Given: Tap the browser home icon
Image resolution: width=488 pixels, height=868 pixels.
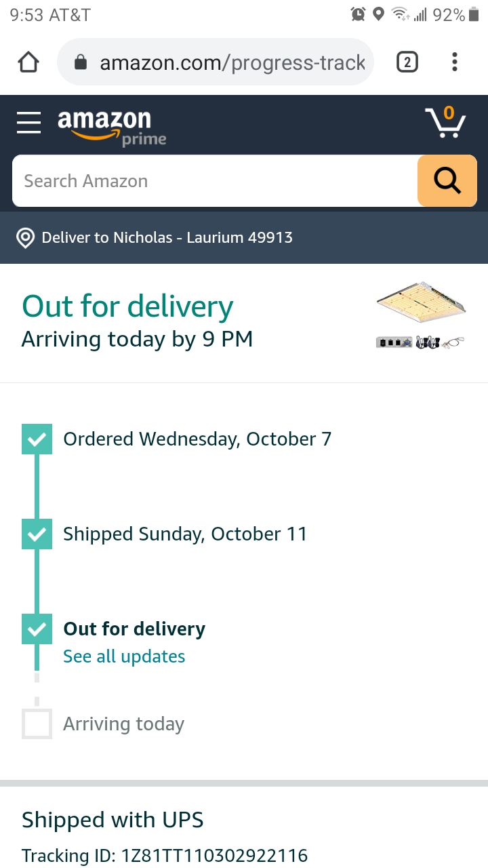Looking at the screenshot, I should point(28,62).
